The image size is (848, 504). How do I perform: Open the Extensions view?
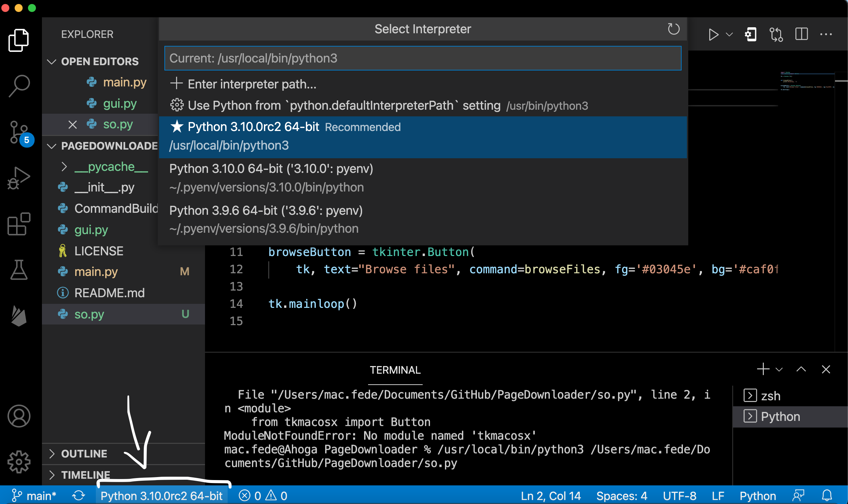coord(19,224)
